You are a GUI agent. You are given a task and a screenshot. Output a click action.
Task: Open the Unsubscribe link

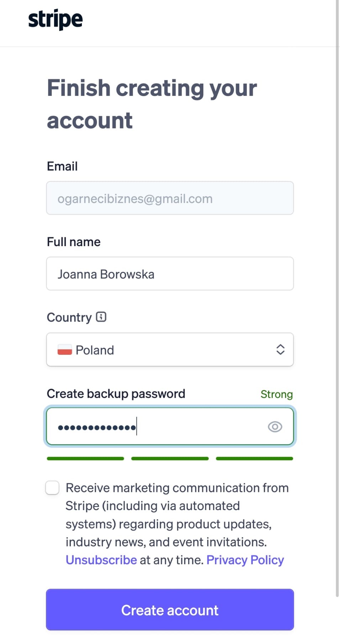pyautogui.click(x=101, y=560)
